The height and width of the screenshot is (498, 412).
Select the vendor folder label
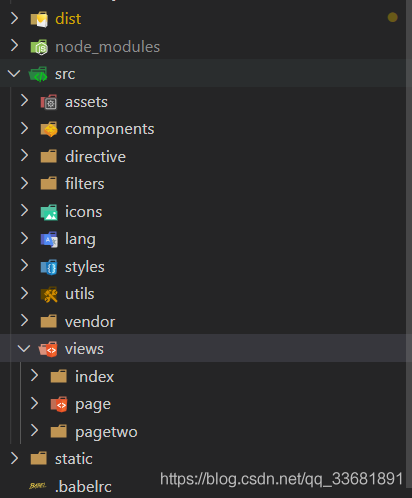click(x=90, y=322)
